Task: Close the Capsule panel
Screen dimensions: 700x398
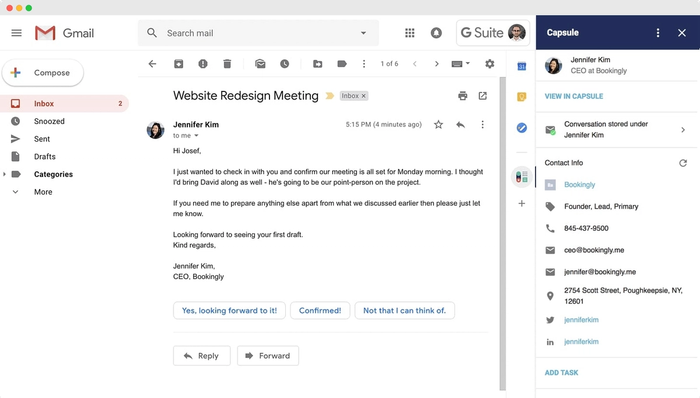Action: point(682,33)
